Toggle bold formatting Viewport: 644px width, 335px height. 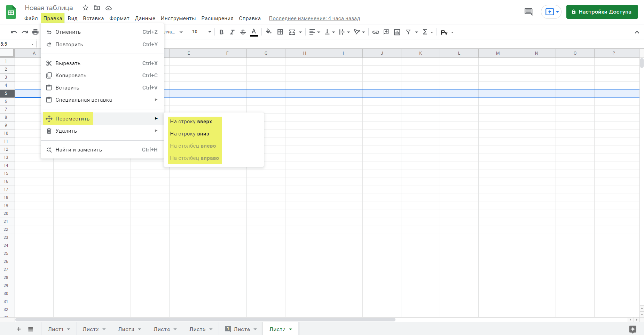(x=221, y=32)
